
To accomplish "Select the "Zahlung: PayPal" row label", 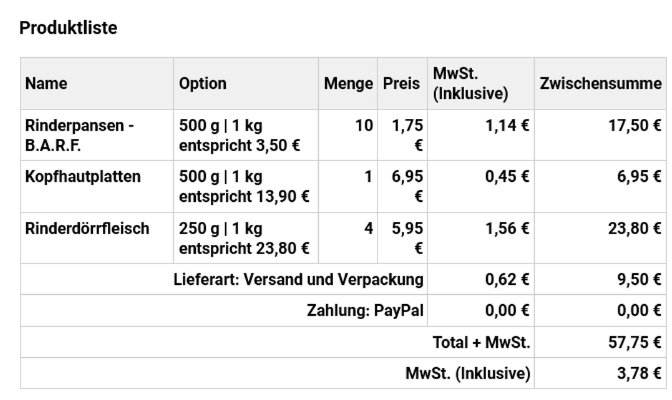I will click(365, 311).
